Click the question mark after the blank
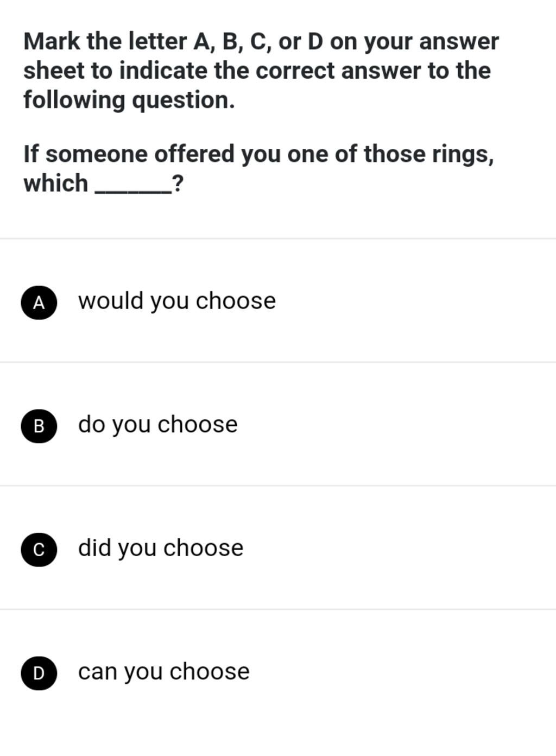The width and height of the screenshot is (556, 756). point(179,184)
